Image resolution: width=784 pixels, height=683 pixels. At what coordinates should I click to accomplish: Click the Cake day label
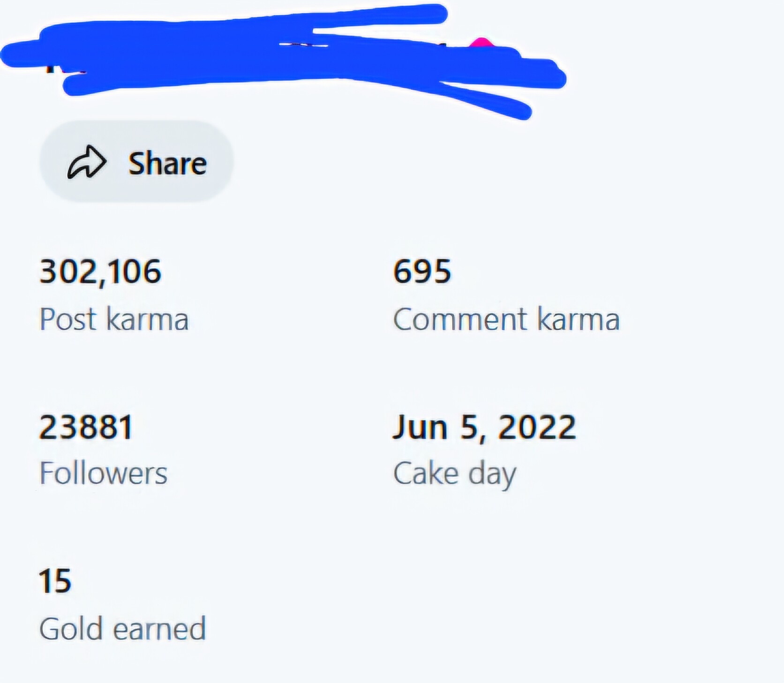coord(454,474)
